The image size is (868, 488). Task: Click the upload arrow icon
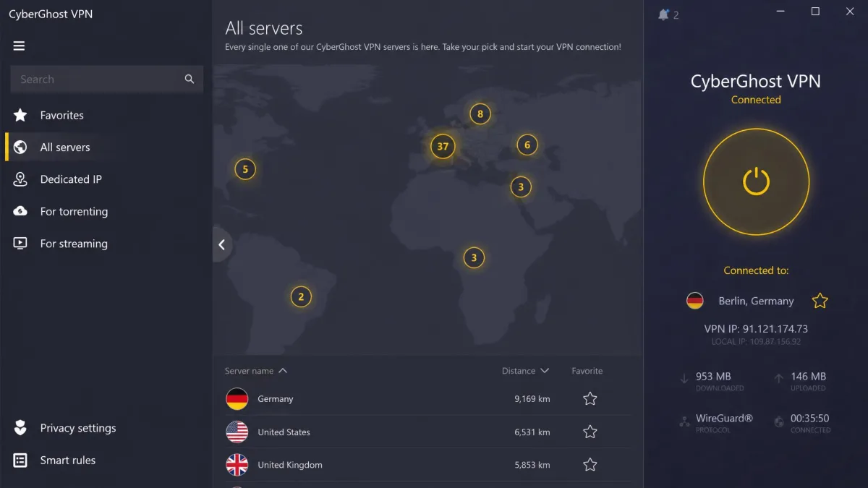(x=779, y=378)
